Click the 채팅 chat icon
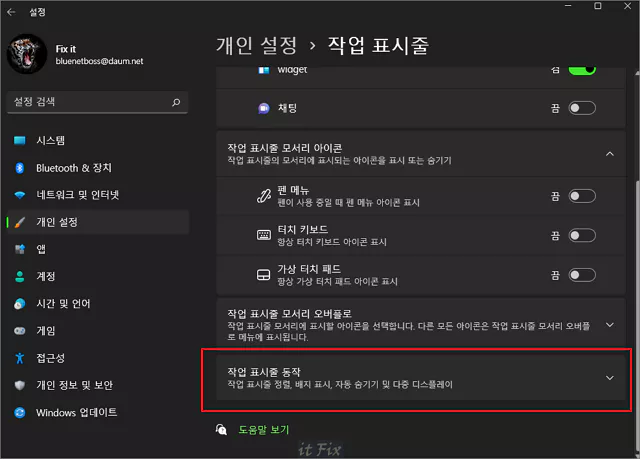 tap(264, 108)
